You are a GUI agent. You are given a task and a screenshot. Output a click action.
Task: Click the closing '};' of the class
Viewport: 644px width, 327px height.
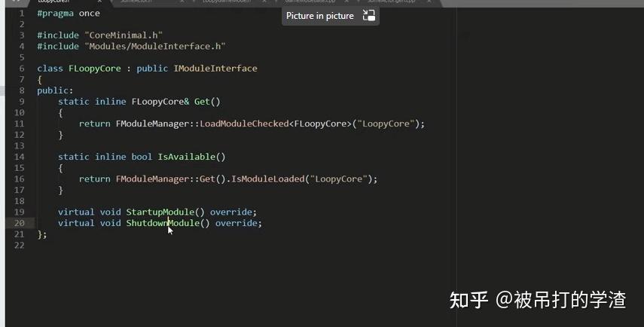[x=42, y=234]
